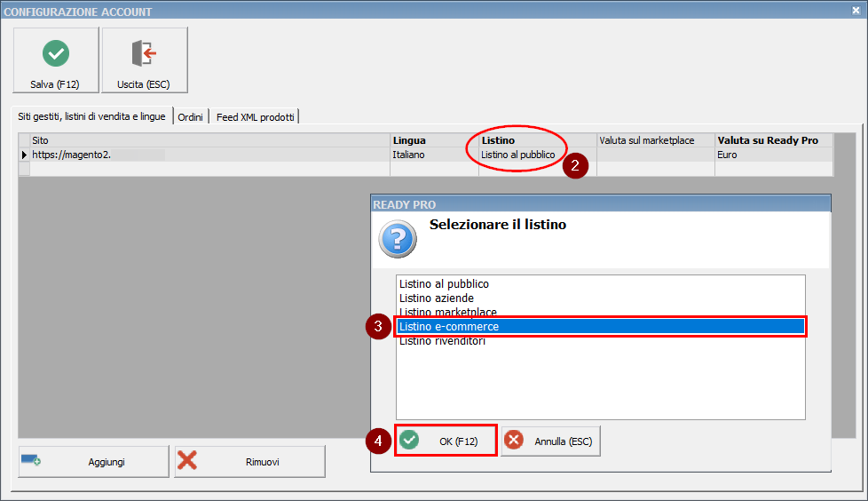Open the Ordini tab
868x501 pixels.
190,117
